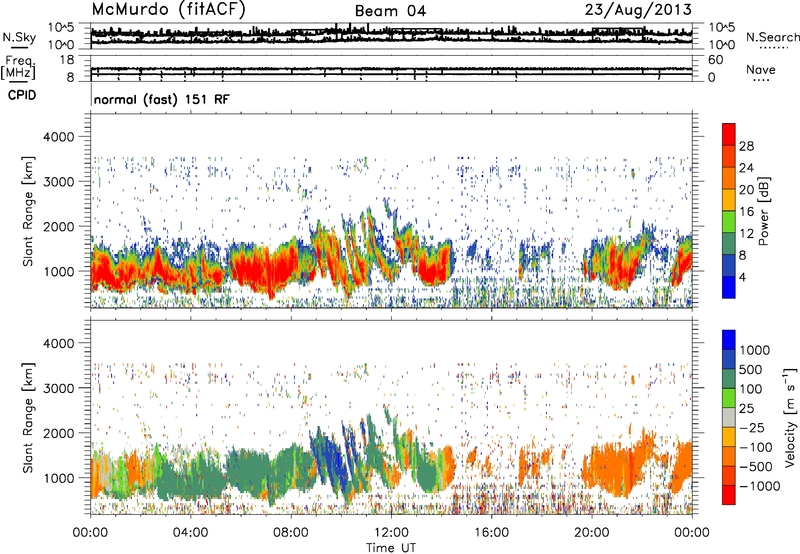Click the Time UT axis label

(391, 548)
